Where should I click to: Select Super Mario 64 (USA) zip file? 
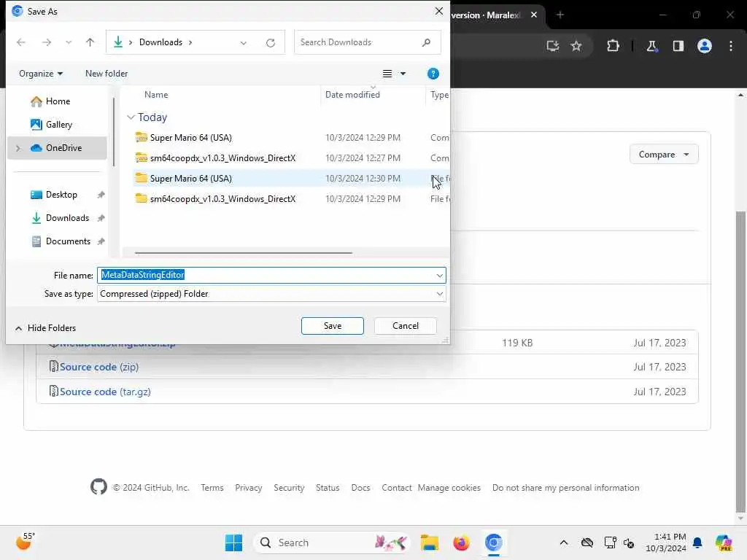191,138
